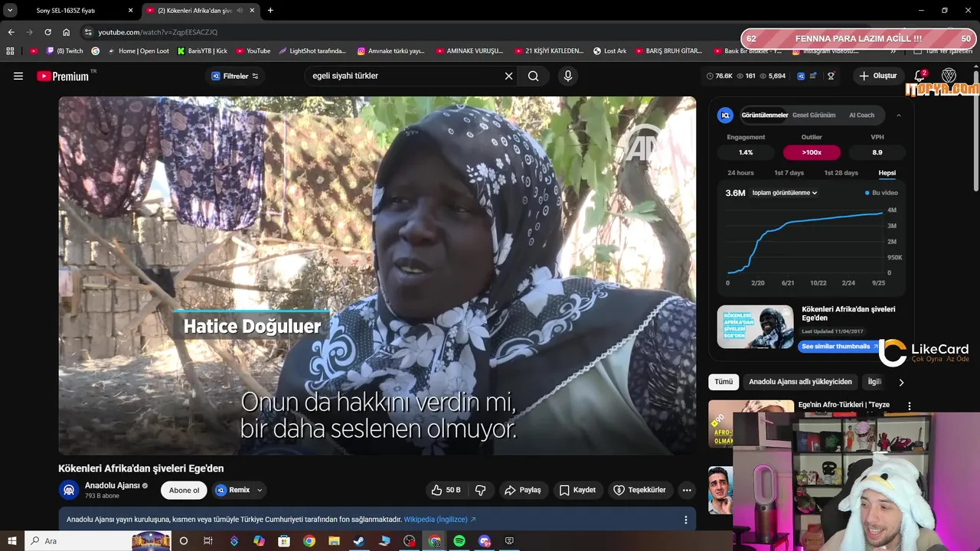The height and width of the screenshot is (551, 980).
Task: Open the toplam görüntülenme metric dropdown
Action: coord(785,193)
